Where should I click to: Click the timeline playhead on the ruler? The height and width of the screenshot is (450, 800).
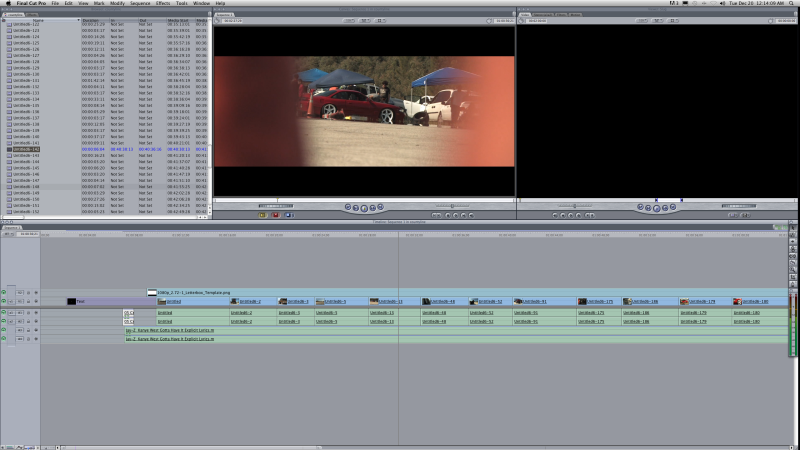[x=398, y=235]
